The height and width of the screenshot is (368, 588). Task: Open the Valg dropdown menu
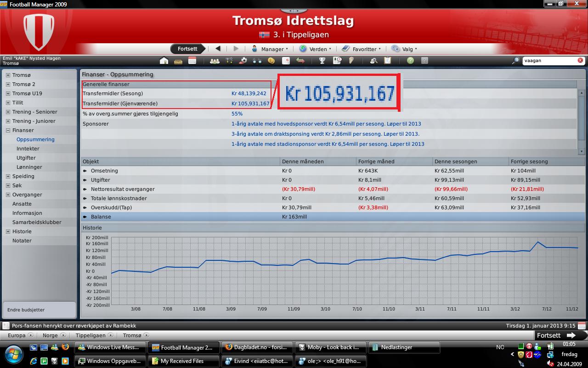tap(404, 49)
